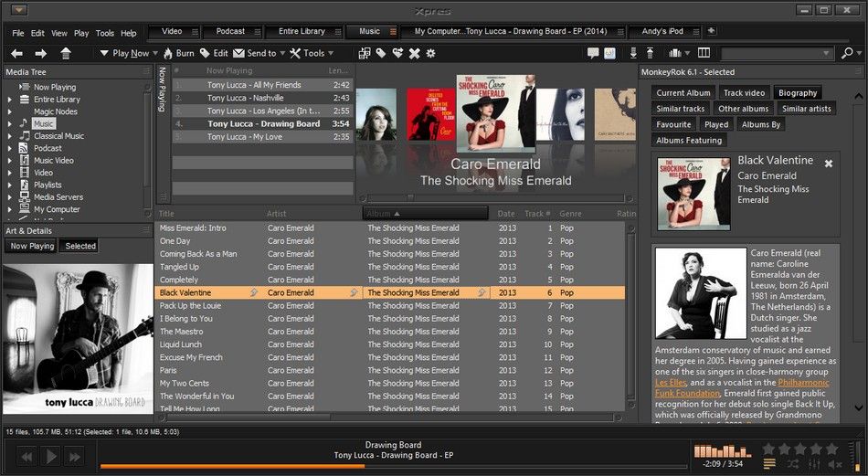Open the Help menu

coord(129,33)
